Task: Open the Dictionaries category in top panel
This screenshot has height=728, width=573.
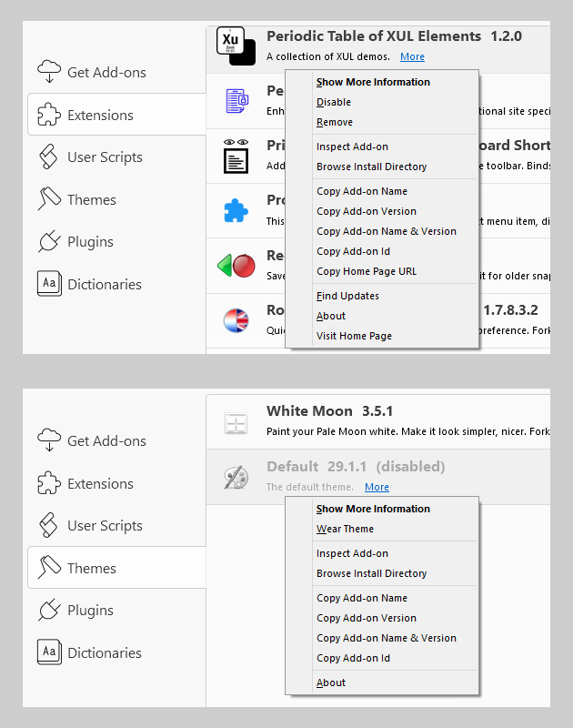Action: point(117,284)
